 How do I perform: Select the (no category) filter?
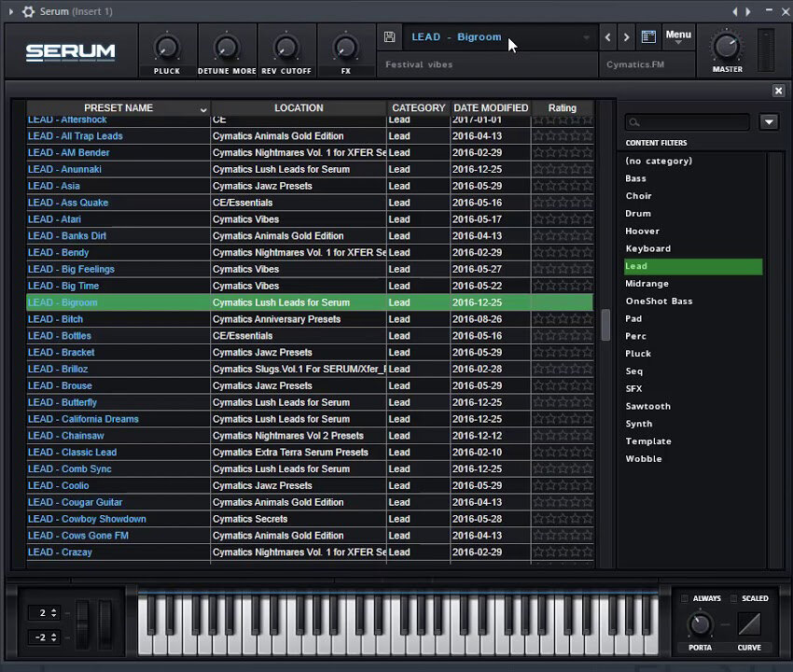[x=659, y=161]
